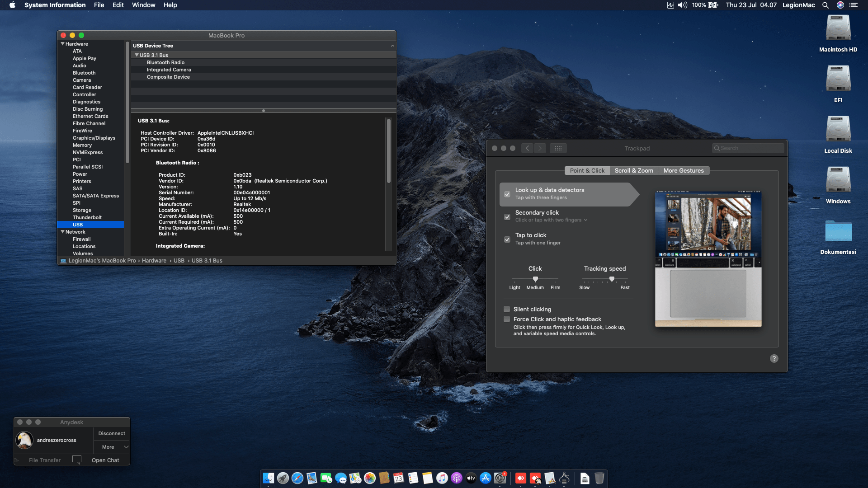The width and height of the screenshot is (868, 488).
Task: Click Open Chat in Anydesk
Action: coord(105,460)
